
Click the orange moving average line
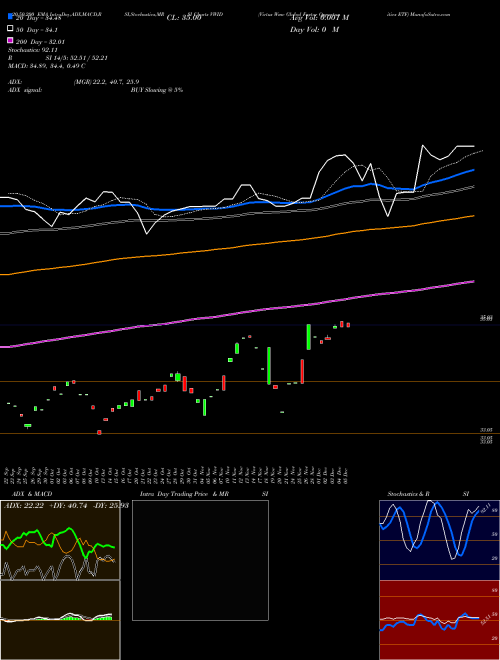tap(237, 245)
